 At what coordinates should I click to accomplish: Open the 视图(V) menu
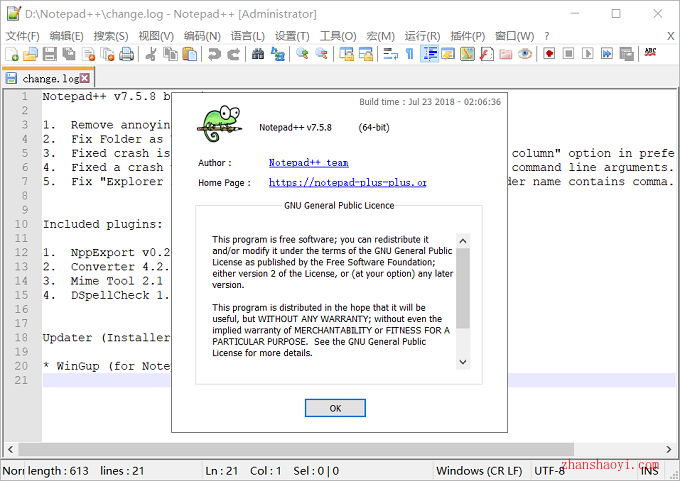point(156,36)
